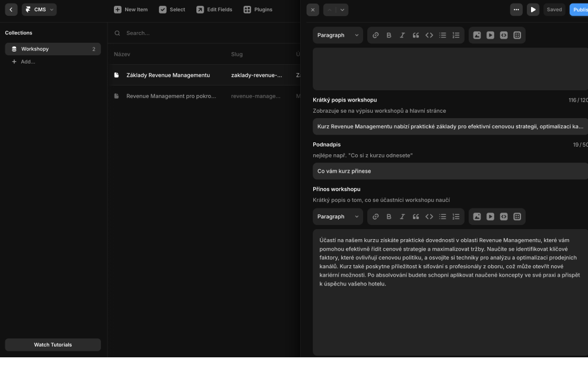Image resolution: width=588 pixels, height=368 pixels.
Task: Insert inline code in Přínos workshopu toolbar
Action: [430, 217]
